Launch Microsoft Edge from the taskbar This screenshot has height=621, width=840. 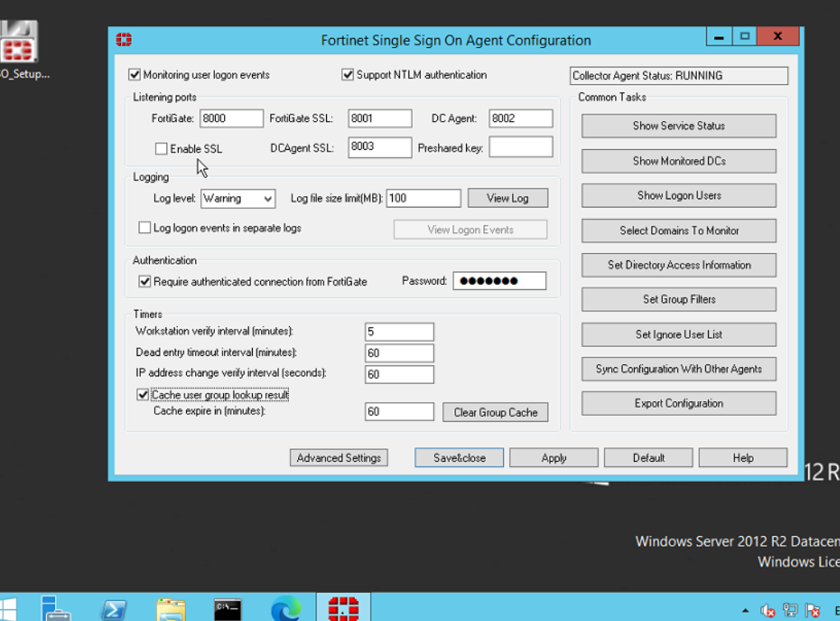[286, 609]
